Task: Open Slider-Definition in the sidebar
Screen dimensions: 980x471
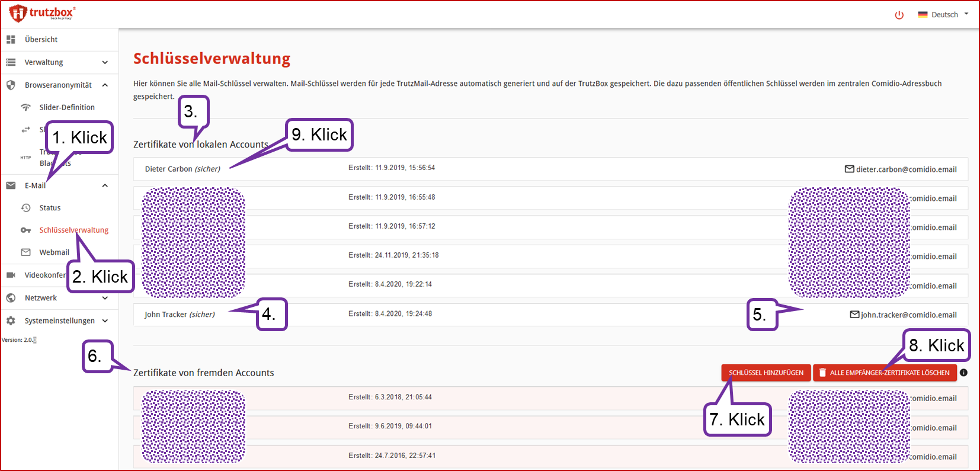Action: (67, 107)
